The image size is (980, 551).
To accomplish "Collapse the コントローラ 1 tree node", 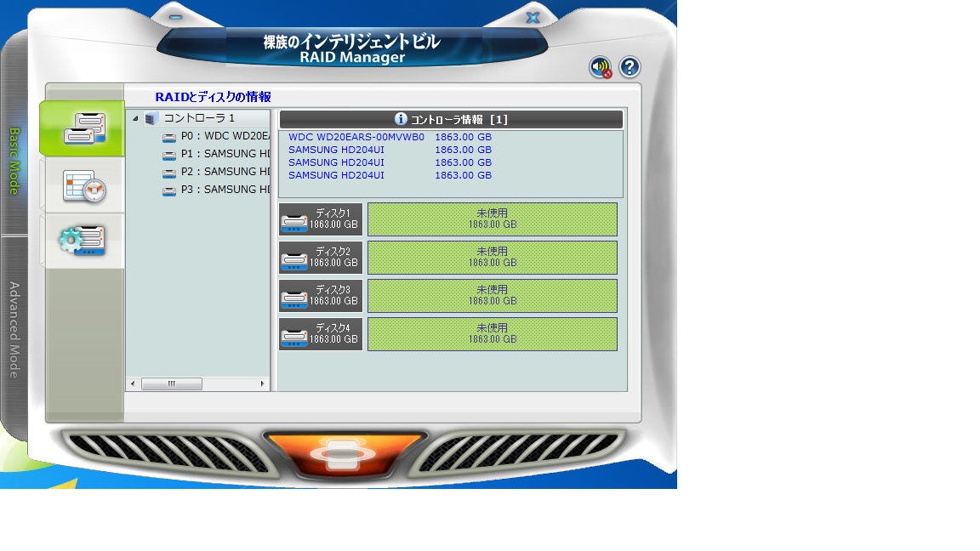I will (135, 119).
